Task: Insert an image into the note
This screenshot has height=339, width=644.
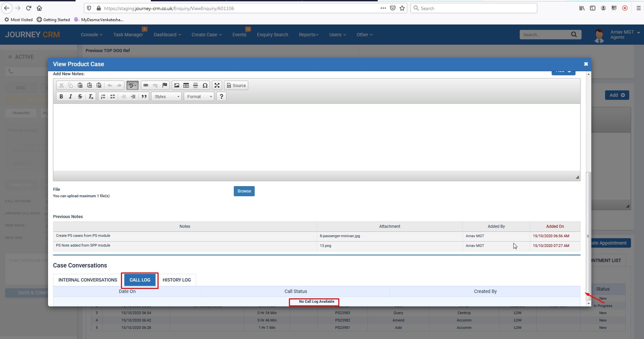Action: 177,85
